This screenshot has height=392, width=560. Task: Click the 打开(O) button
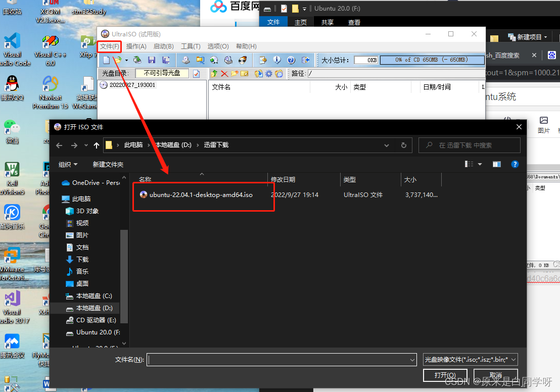(445, 375)
